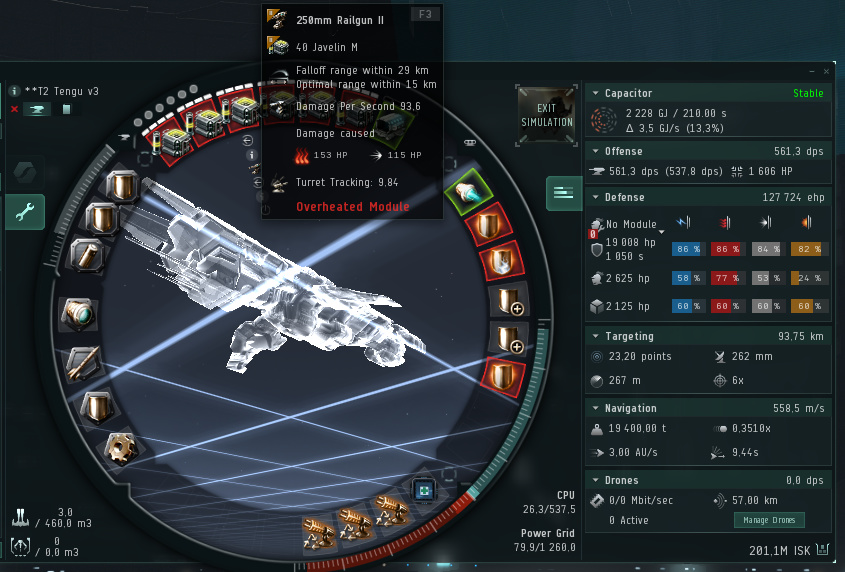The image size is (845, 572).
Task: Collapse the Defense section
Action: (595, 197)
